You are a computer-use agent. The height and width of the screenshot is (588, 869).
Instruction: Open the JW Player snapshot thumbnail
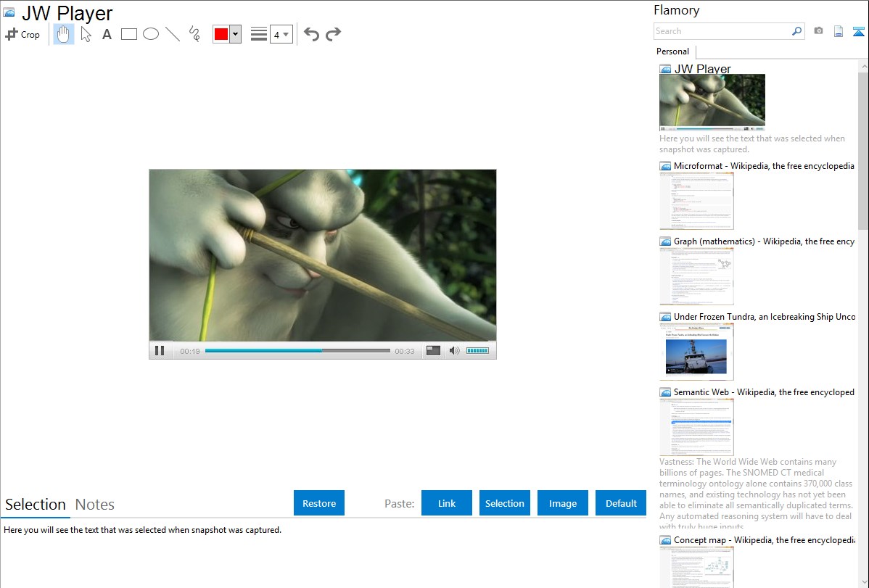[712, 102]
